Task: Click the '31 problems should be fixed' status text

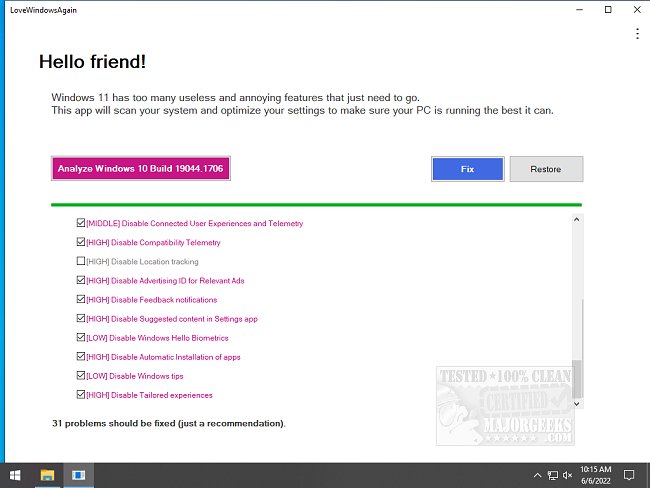Action: pyautogui.click(x=169, y=423)
